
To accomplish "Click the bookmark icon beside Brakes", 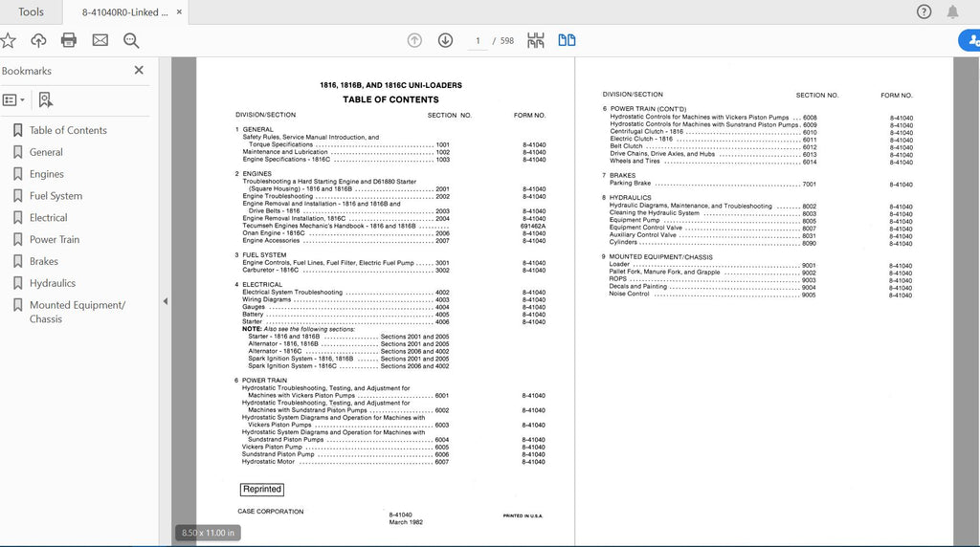I will tap(17, 261).
